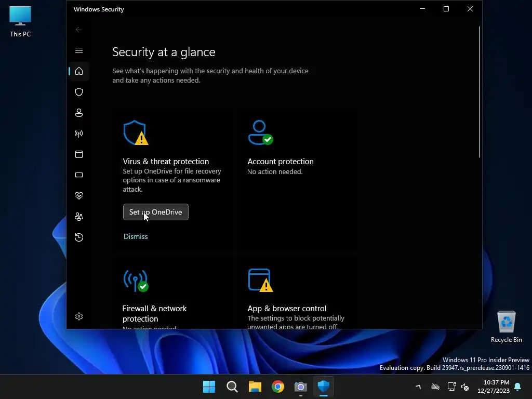Open Settings gear in Windows Security sidebar
The height and width of the screenshot is (399, 532).
[x=79, y=316]
